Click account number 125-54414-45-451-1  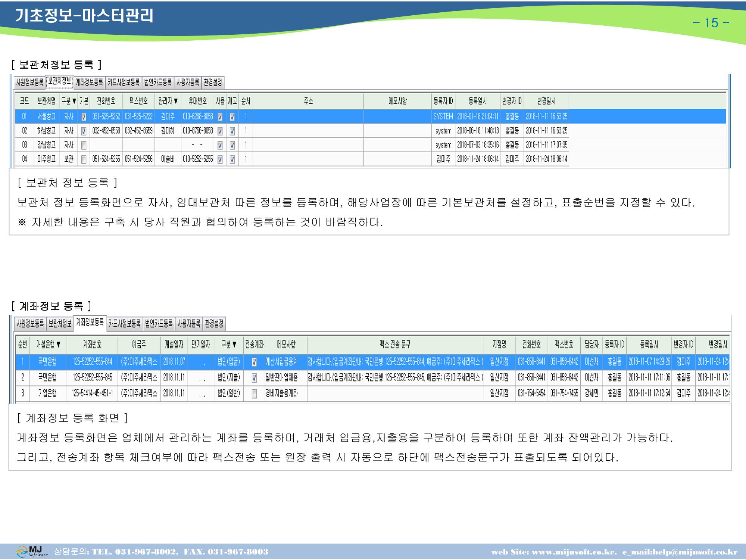coord(92,394)
